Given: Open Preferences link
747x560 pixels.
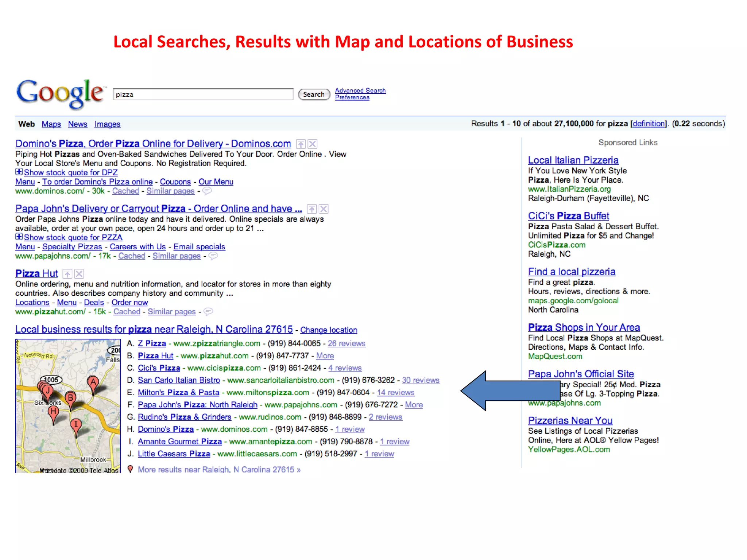Looking at the screenshot, I should click(352, 97).
